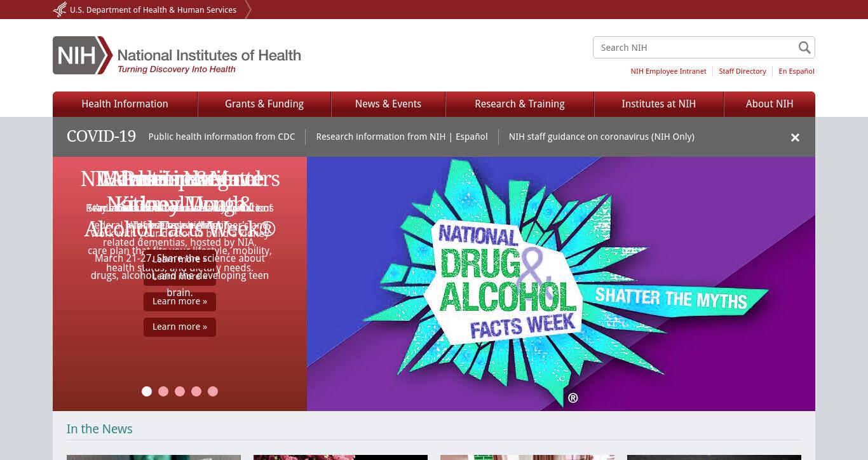Image resolution: width=868 pixels, height=460 pixels.
Task: Click the bottom Learn more button
Action: click(x=180, y=327)
